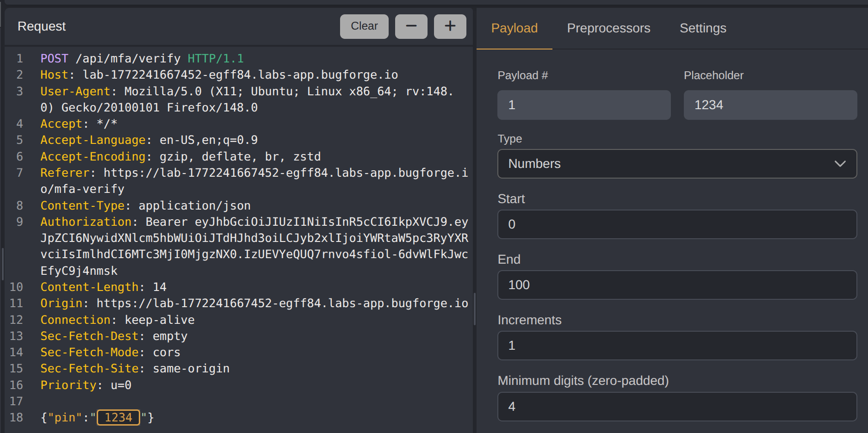868x433 pixels.
Task: Select the Increments input field
Action: click(x=677, y=346)
